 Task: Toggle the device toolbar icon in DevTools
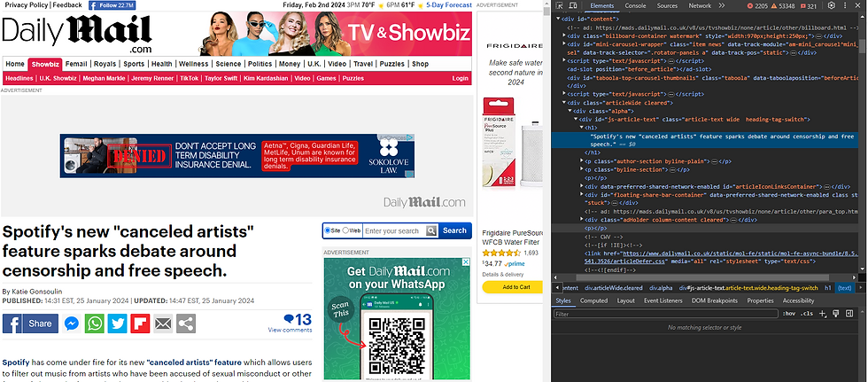tap(574, 5)
